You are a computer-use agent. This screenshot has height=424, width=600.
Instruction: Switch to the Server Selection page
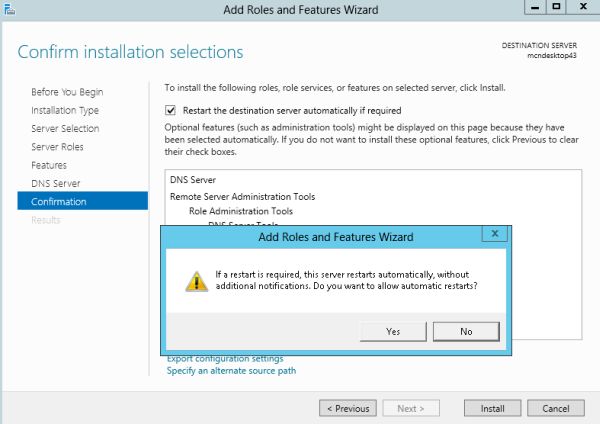tap(65, 129)
